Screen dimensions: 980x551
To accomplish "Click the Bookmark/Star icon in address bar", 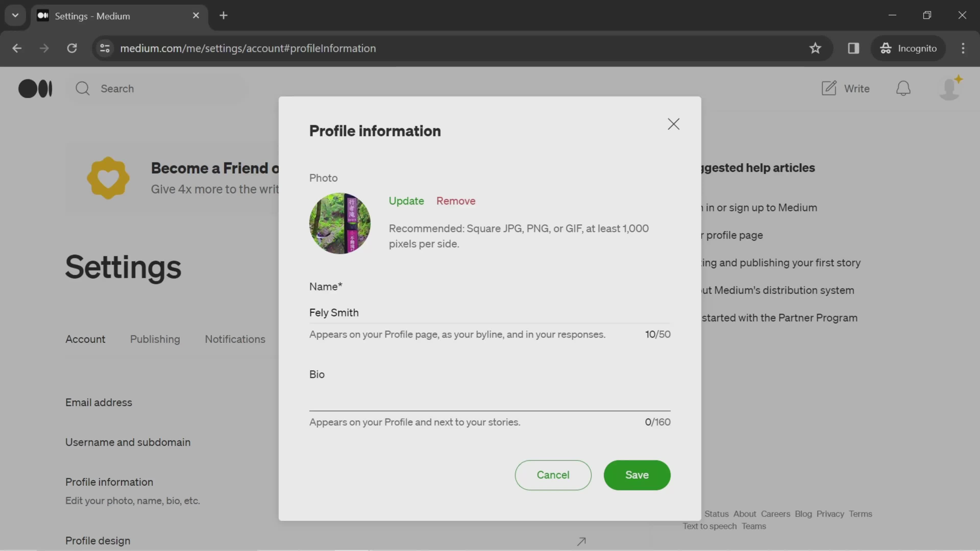I will (815, 48).
